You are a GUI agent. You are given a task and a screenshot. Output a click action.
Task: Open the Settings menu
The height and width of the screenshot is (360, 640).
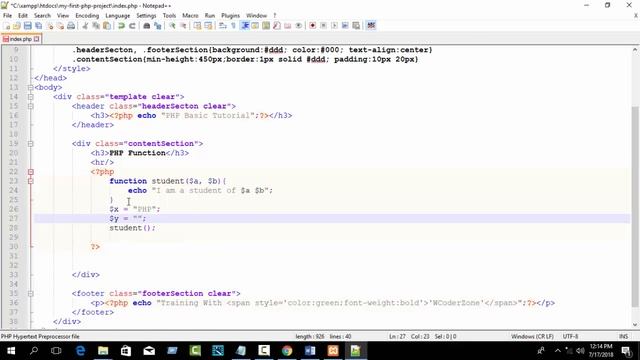[146, 16]
